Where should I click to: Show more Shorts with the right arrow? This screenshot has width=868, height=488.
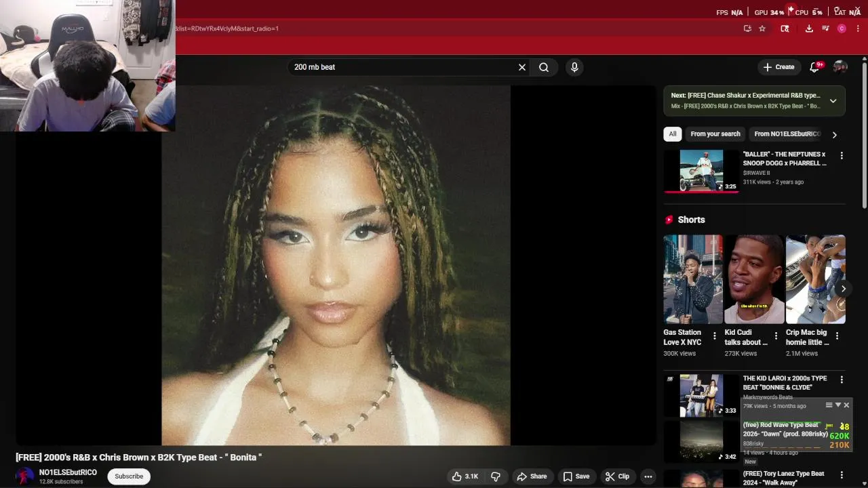pos(843,289)
